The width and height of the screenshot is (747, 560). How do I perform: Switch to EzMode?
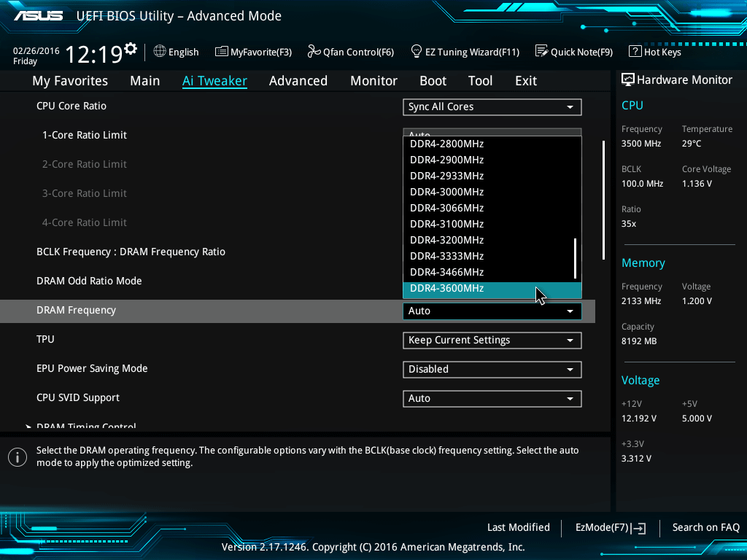(611, 527)
